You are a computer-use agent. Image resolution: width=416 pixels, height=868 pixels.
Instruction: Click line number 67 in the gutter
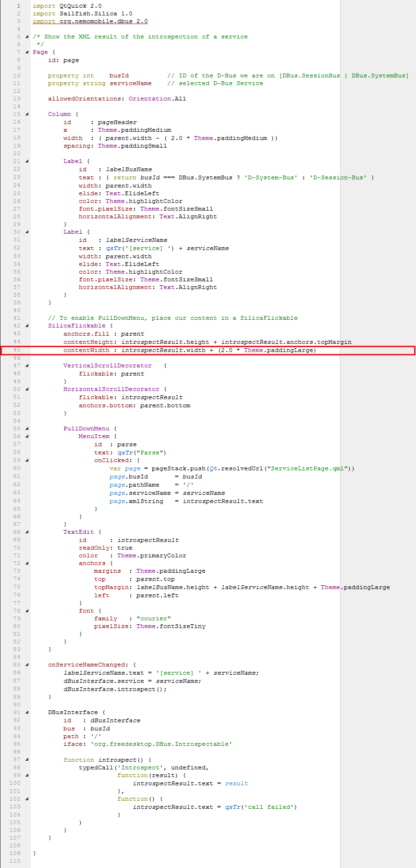click(17, 524)
